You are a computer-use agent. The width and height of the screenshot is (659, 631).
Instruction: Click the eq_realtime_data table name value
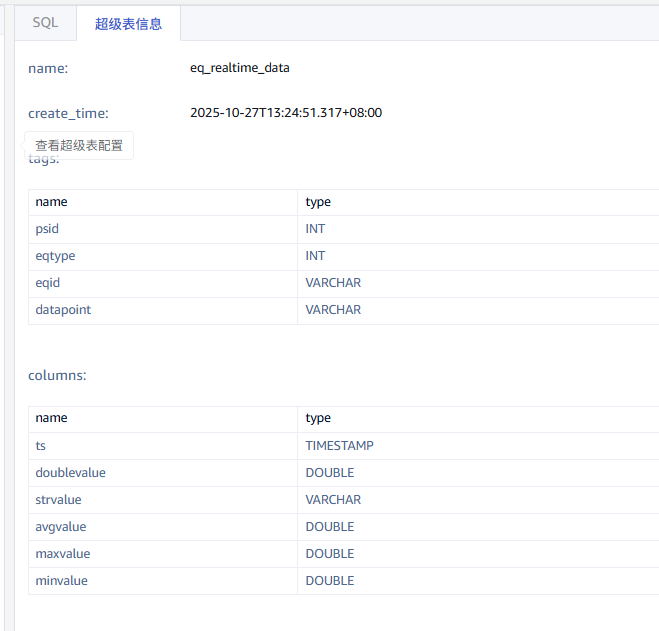pyautogui.click(x=239, y=68)
